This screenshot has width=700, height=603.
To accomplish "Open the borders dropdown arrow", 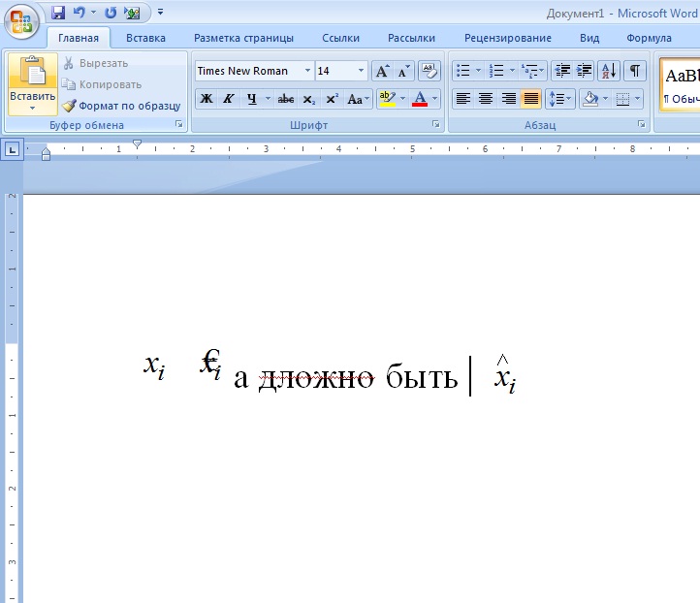I will click(x=638, y=98).
